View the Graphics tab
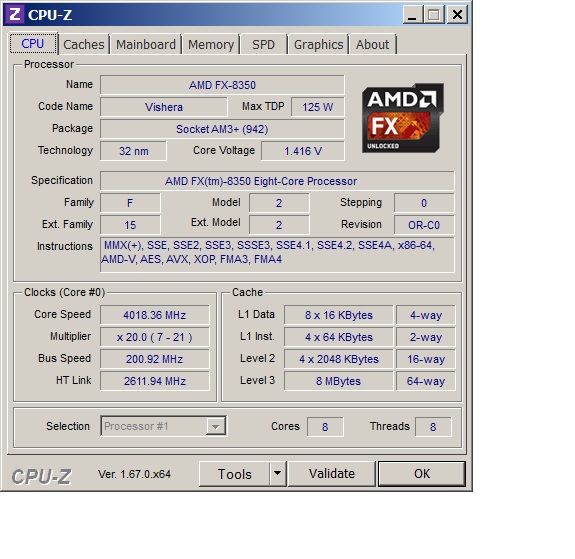 tap(318, 45)
